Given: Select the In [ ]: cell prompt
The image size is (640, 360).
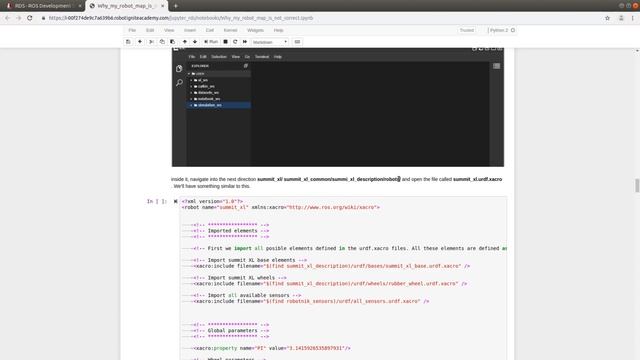Looking at the screenshot, I should [x=157, y=201].
